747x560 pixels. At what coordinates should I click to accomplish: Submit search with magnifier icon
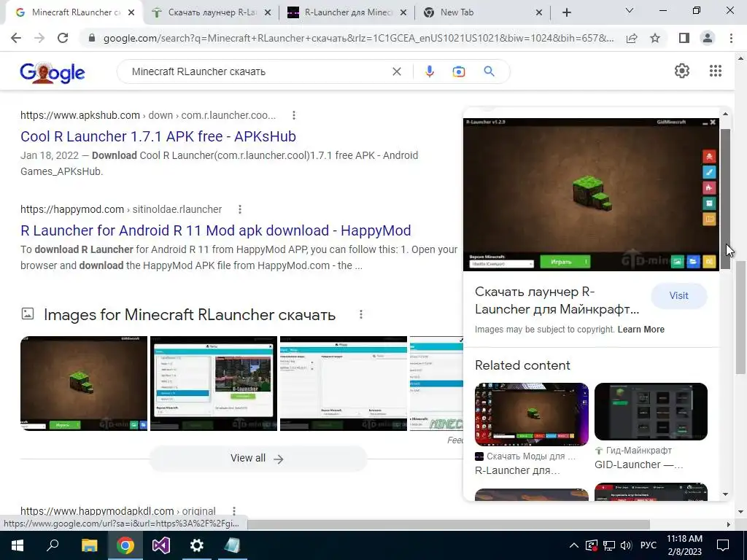[x=489, y=71]
